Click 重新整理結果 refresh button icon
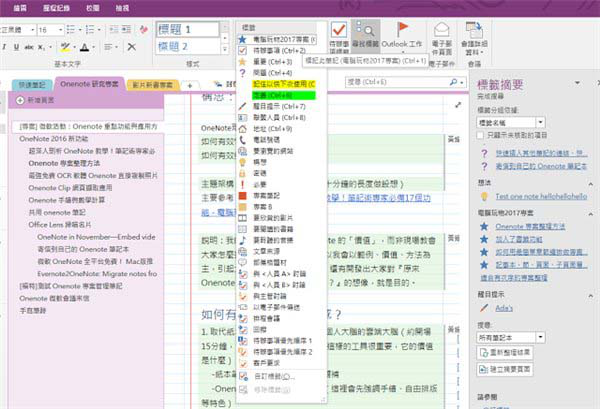600x409 pixels. (x=484, y=353)
